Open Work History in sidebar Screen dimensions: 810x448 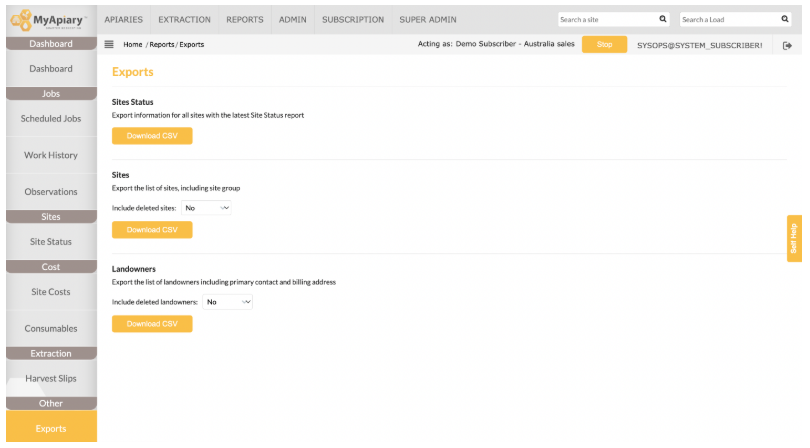[x=51, y=155]
